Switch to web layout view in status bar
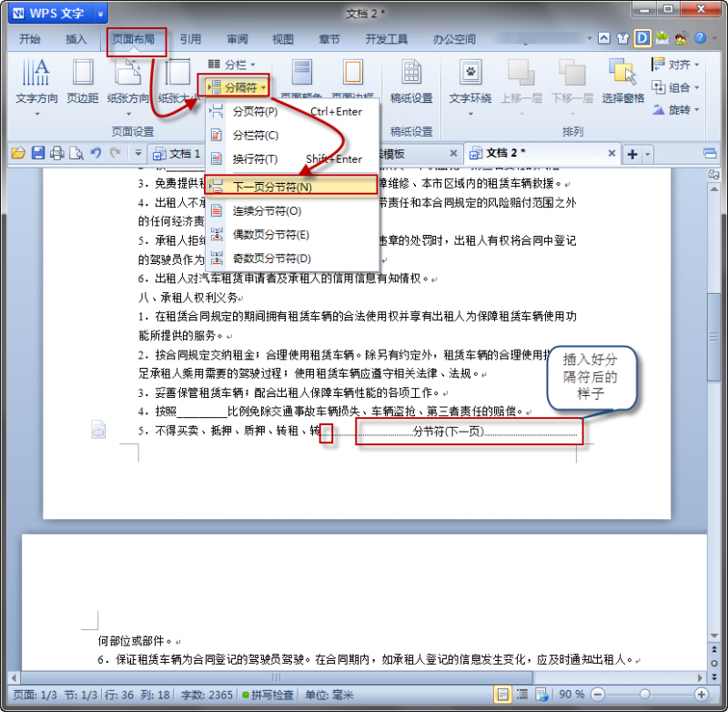Viewport: 728px width, 712px height. point(543,695)
